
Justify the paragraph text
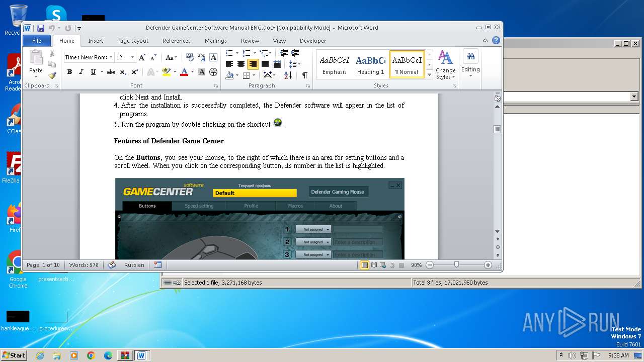[x=265, y=64]
